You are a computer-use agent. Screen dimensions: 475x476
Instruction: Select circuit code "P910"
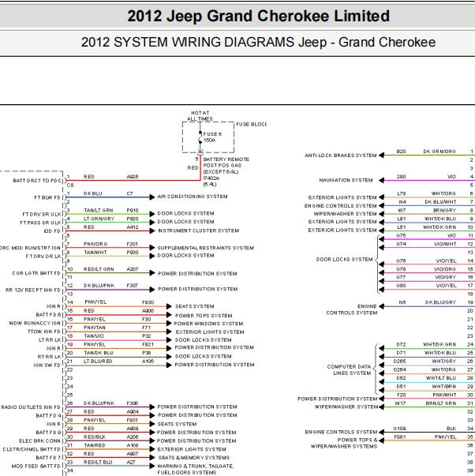pos(133,211)
